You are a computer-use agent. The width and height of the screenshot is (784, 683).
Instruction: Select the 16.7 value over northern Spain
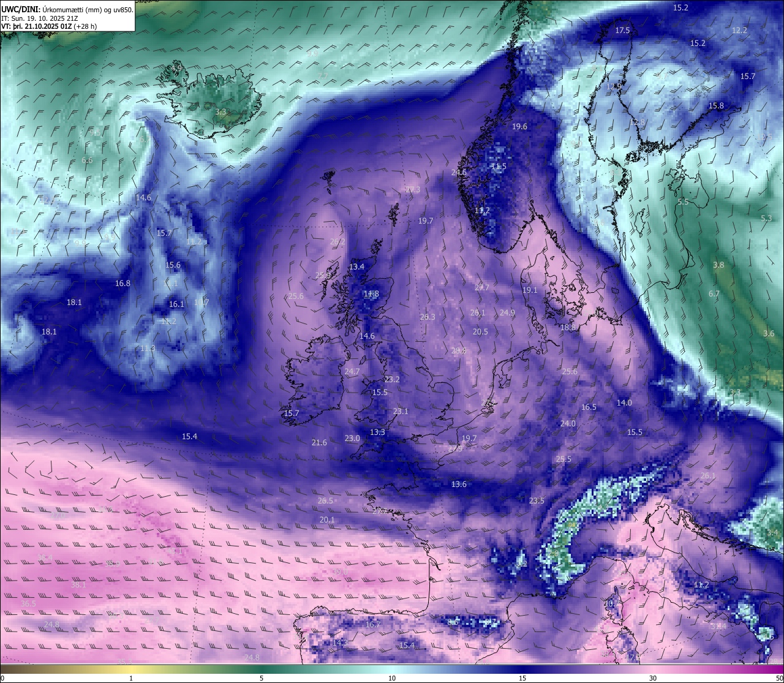tap(373, 625)
